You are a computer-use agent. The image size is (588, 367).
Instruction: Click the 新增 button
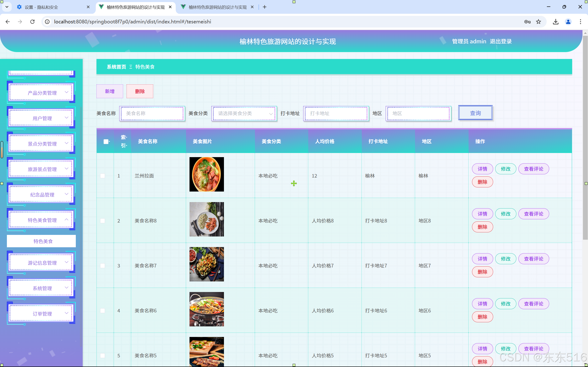click(110, 91)
